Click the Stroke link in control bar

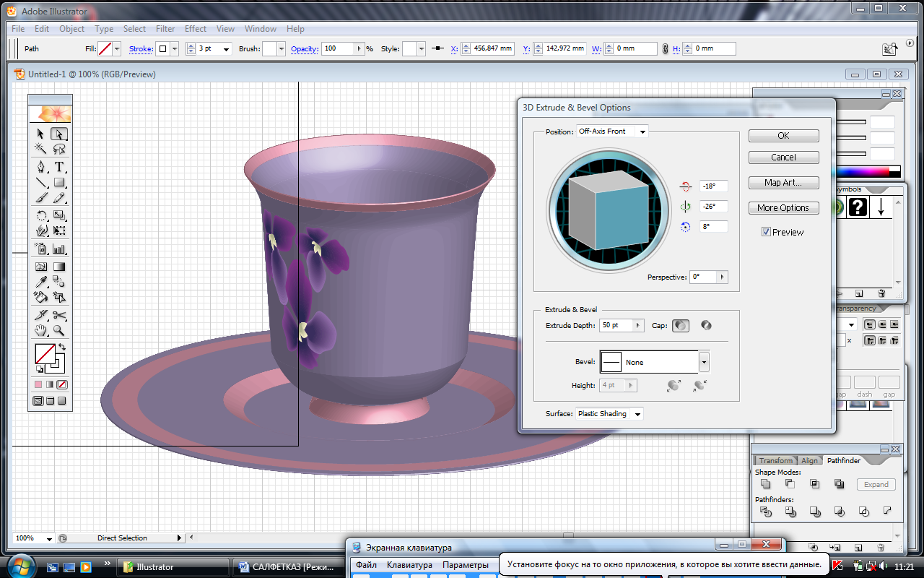141,49
